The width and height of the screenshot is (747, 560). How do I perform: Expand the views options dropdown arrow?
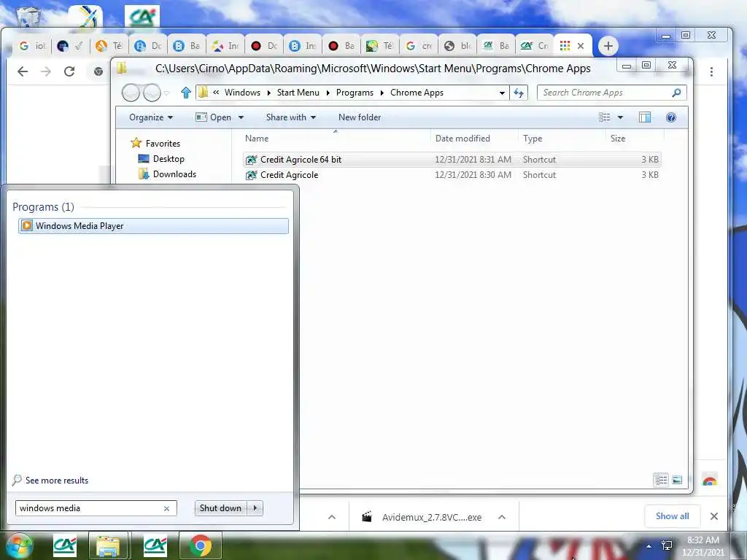[x=620, y=117]
